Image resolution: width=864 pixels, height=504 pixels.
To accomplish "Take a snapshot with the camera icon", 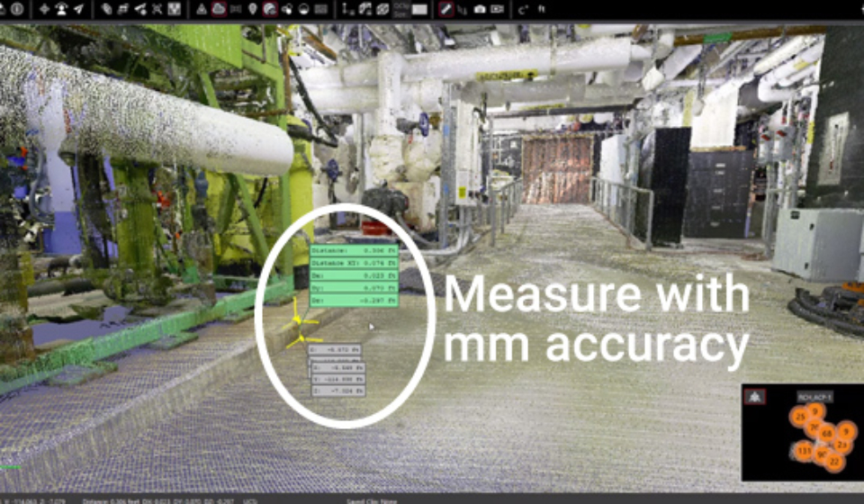I will click(480, 9).
